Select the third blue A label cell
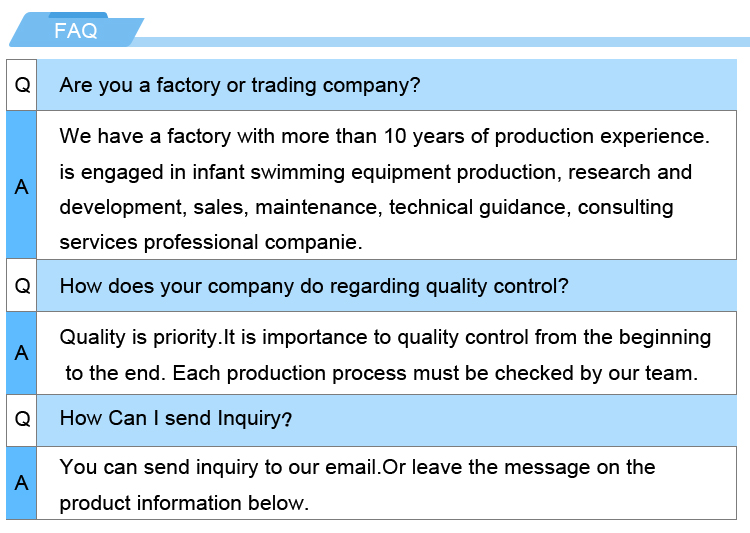This screenshot has height=533, width=750. coord(21,483)
